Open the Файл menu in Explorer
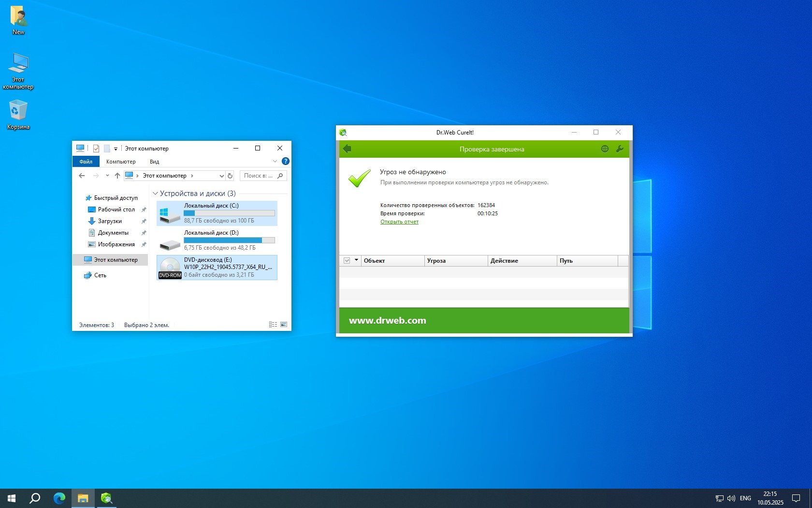812x508 pixels. [x=86, y=162]
